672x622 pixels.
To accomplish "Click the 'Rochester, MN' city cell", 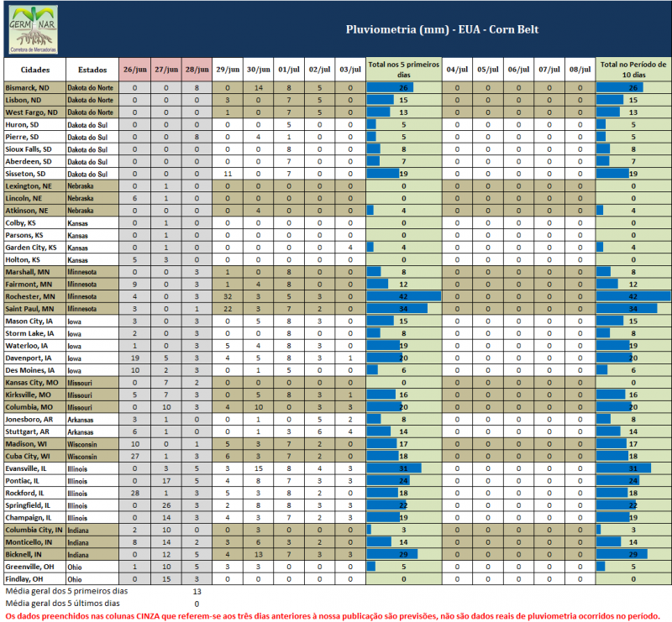I will 34,295.
